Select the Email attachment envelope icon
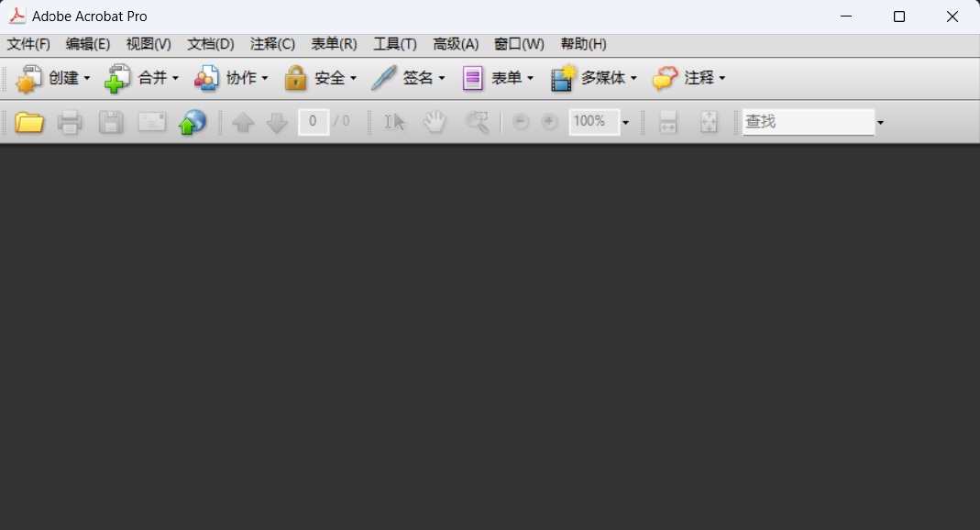The width and height of the screenshot is (980, 530). pos(151,121)
